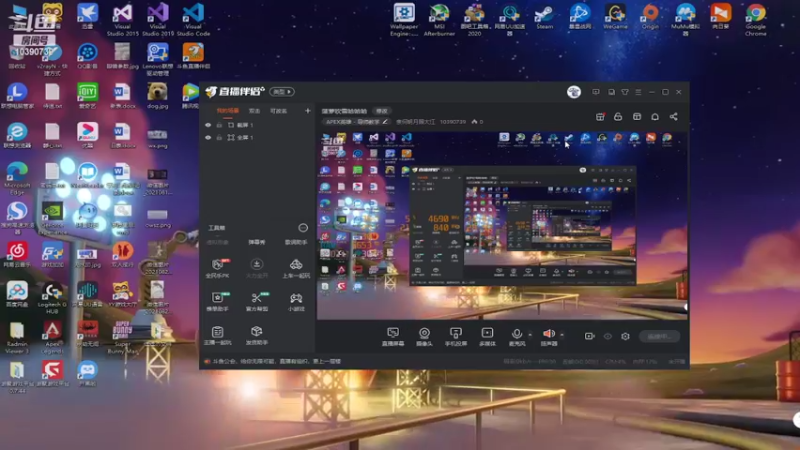
Task: Open the scissors clipping tool
Action: coord(257,301)
